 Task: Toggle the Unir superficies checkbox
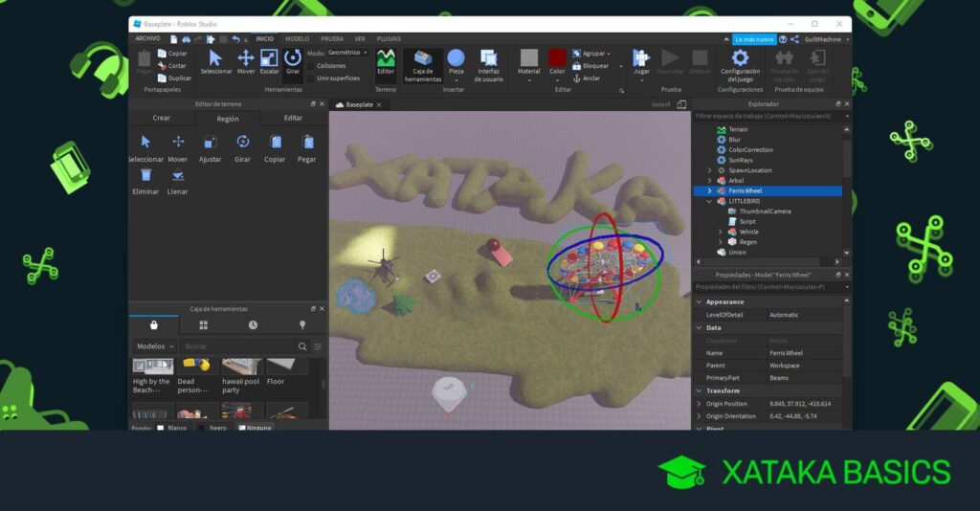[312, 78]
